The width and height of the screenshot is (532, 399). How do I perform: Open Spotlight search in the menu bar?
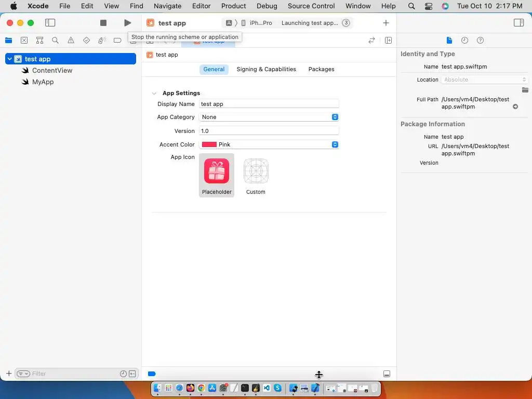point(411,6)
